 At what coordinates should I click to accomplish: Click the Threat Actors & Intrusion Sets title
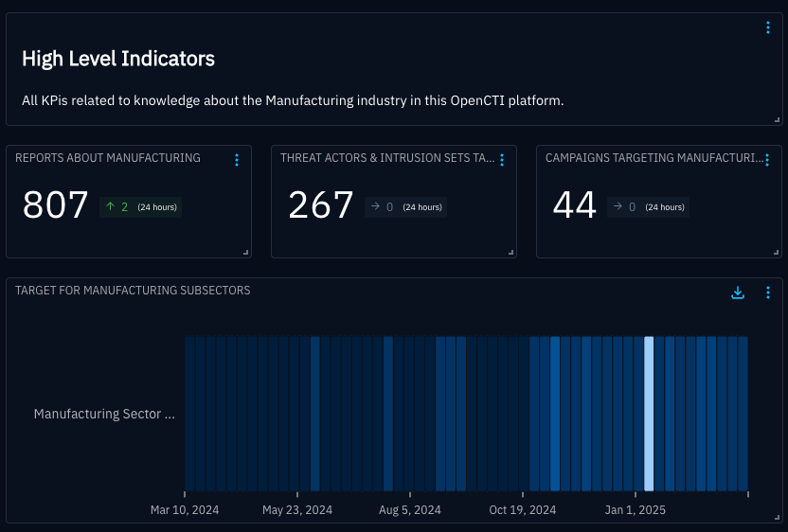pyautogui.click(x=387, y=158)
